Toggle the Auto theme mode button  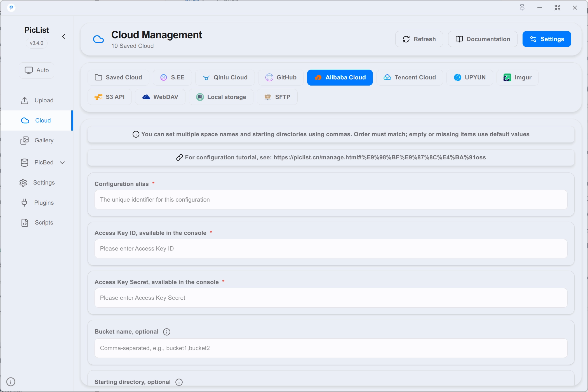pyautogui.click(x=37, y=70)
